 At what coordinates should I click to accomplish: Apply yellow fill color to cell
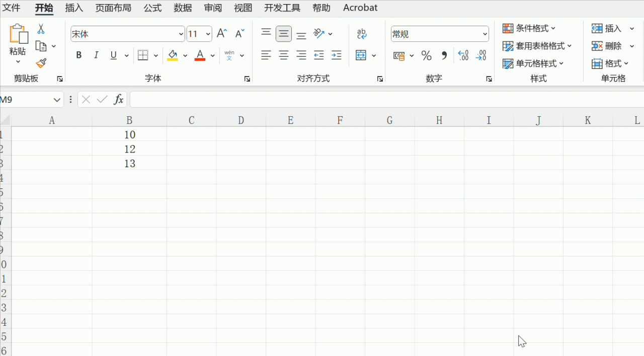[x=173, y=55]
